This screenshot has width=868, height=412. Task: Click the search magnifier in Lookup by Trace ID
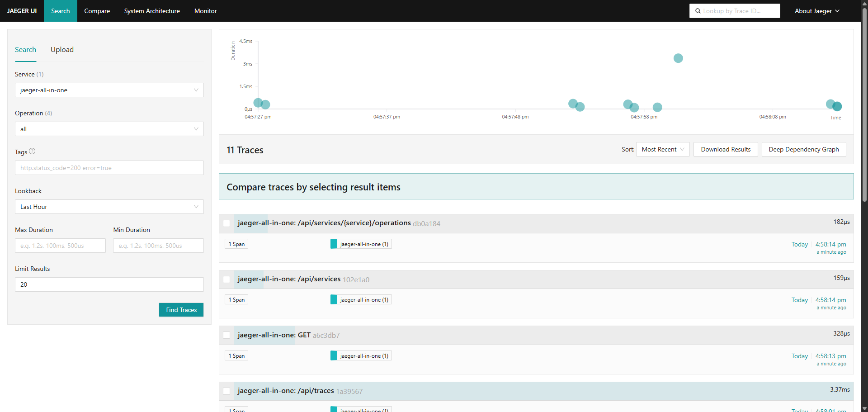(698, 11)
